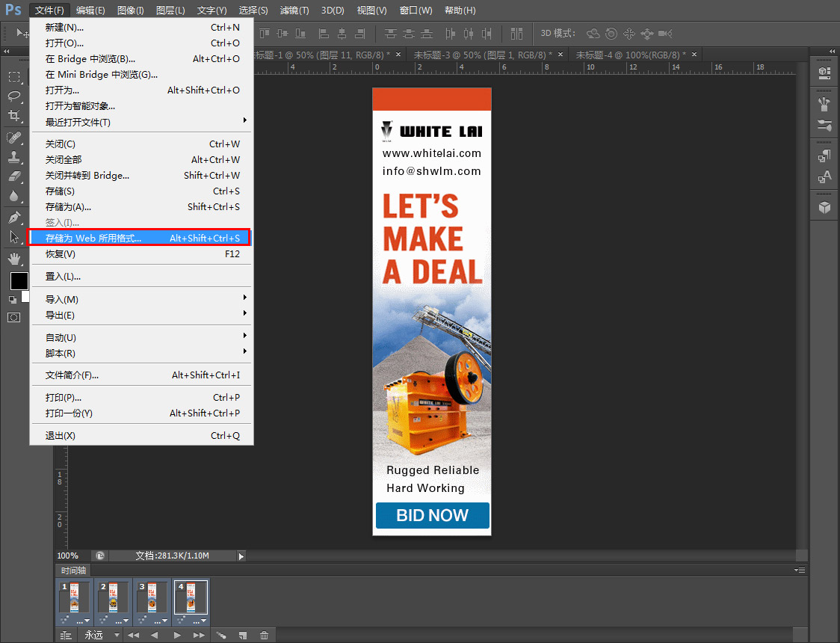Screen dimensions: 840x643
Task: Toggle Quick Mask mode icon
Action: tap(14, 317)
